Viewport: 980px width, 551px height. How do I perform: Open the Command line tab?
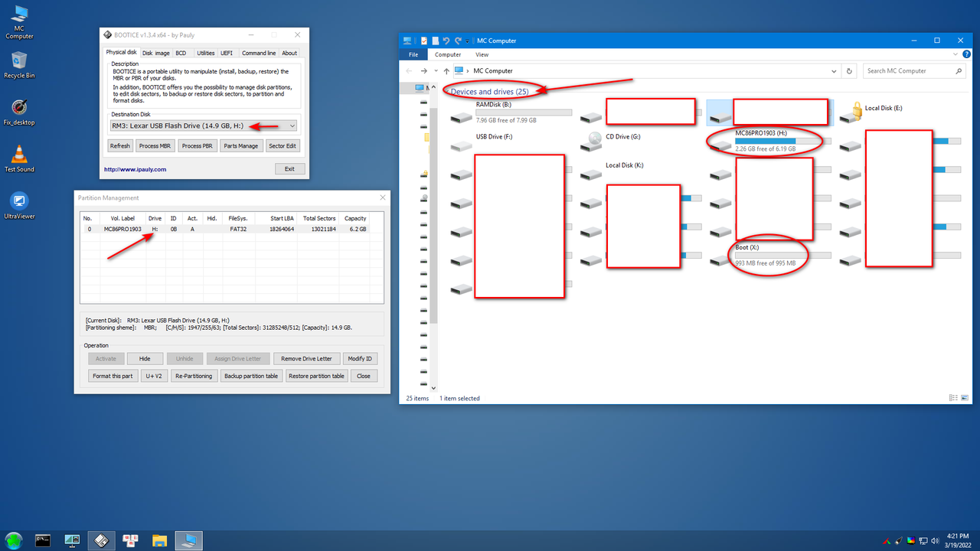pyautogui.click(x=259, y=53)
